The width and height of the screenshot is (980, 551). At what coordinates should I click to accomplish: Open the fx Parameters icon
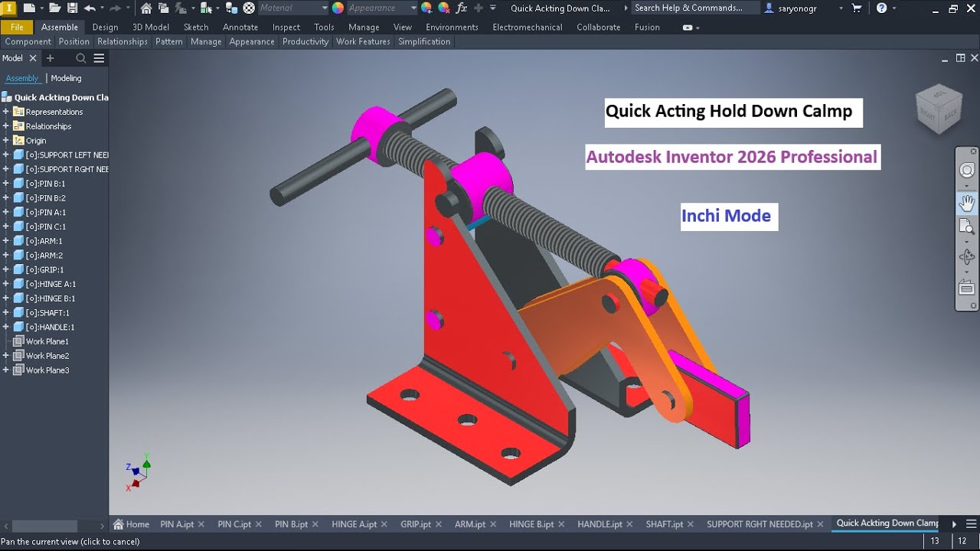tap(461, 8)
